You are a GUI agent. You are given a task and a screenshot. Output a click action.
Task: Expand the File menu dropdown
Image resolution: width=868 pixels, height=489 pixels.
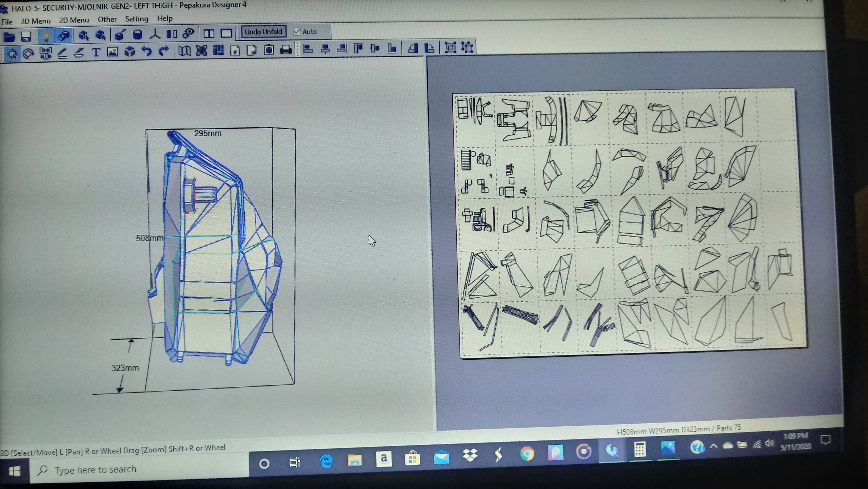[x=7, y=22]
